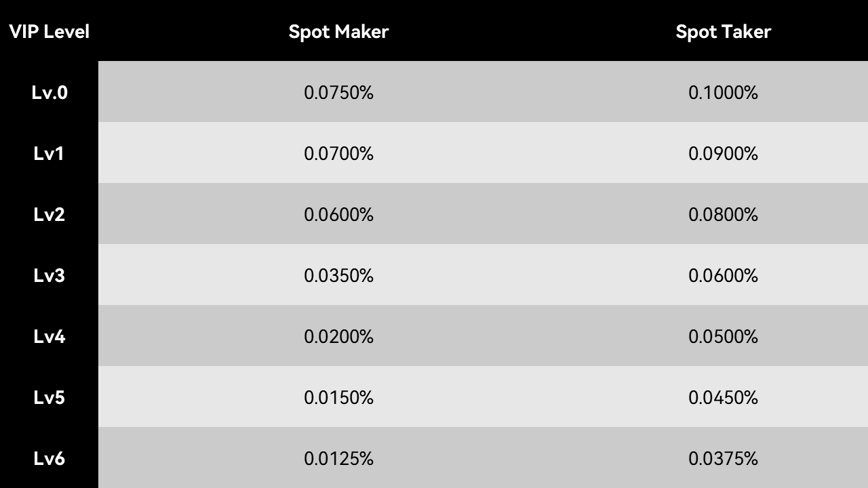
Task: Select the 0.0800% taker fee value
Action: [723, 214]
